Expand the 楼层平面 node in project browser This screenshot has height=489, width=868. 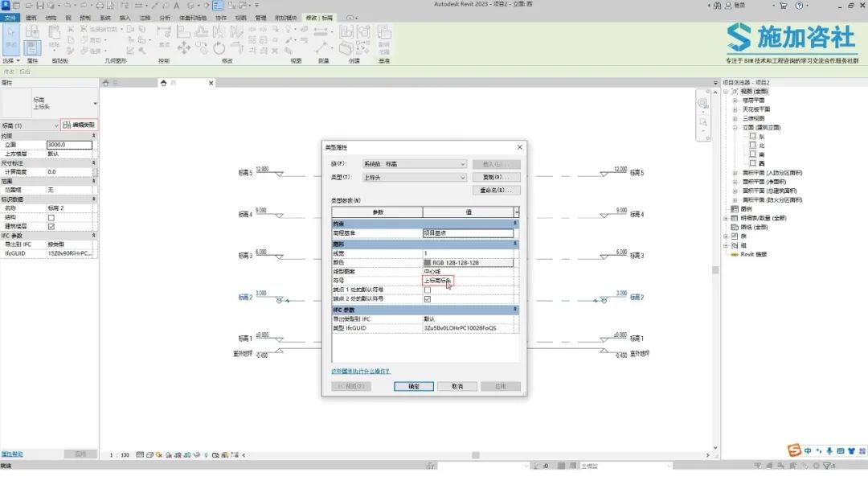pos(735,101)
